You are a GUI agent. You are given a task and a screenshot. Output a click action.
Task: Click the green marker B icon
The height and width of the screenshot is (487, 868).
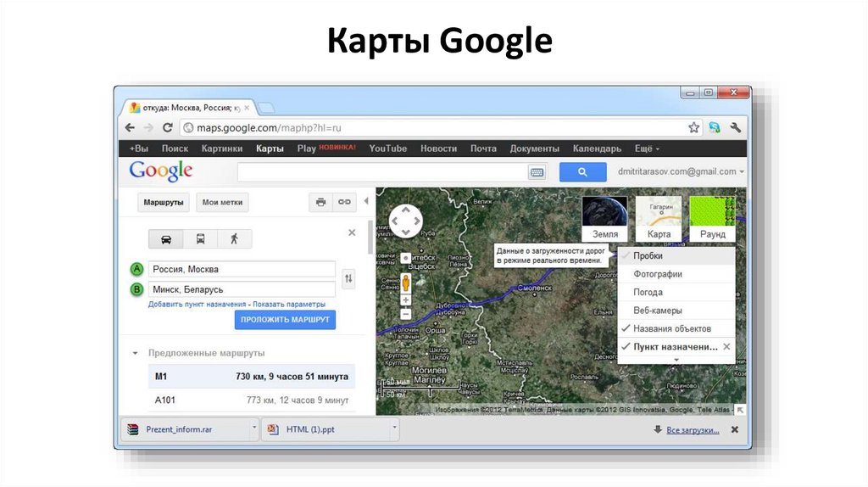tap(136, 289)
